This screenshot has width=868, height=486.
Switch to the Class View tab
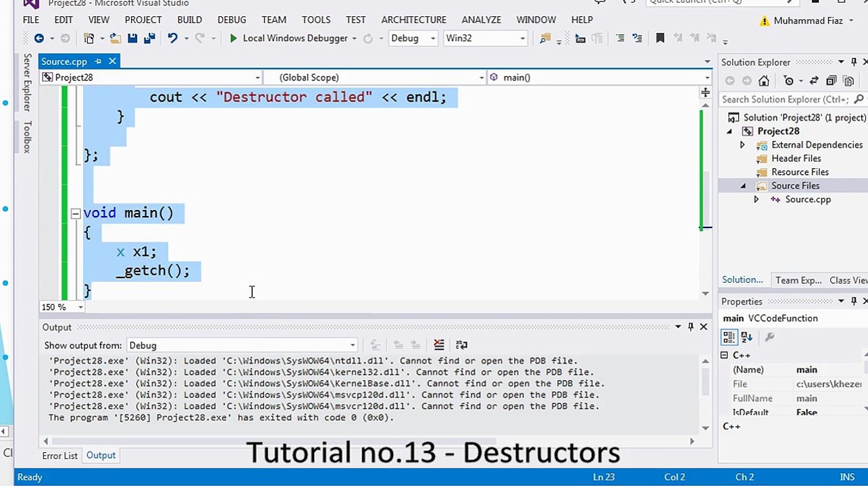point(848,280)
